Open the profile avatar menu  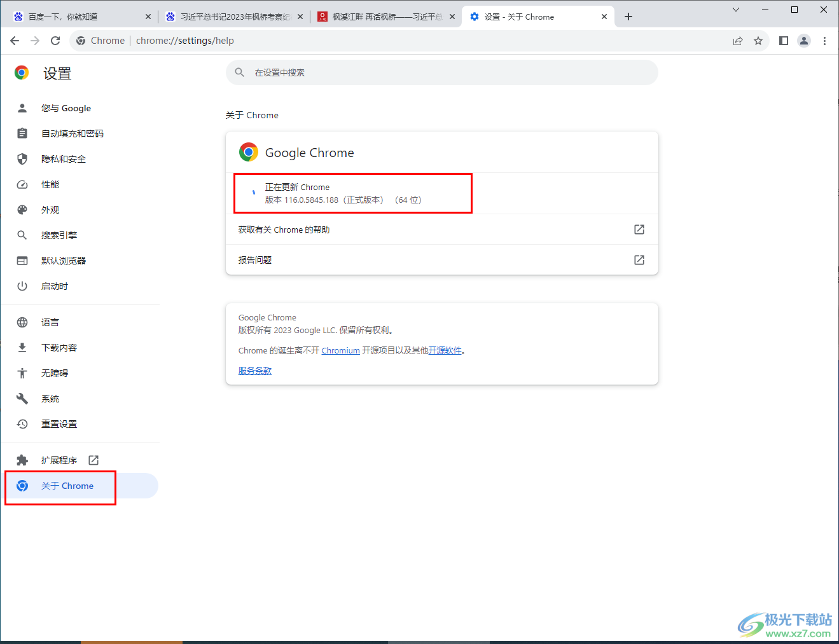[x=804, y=41]
